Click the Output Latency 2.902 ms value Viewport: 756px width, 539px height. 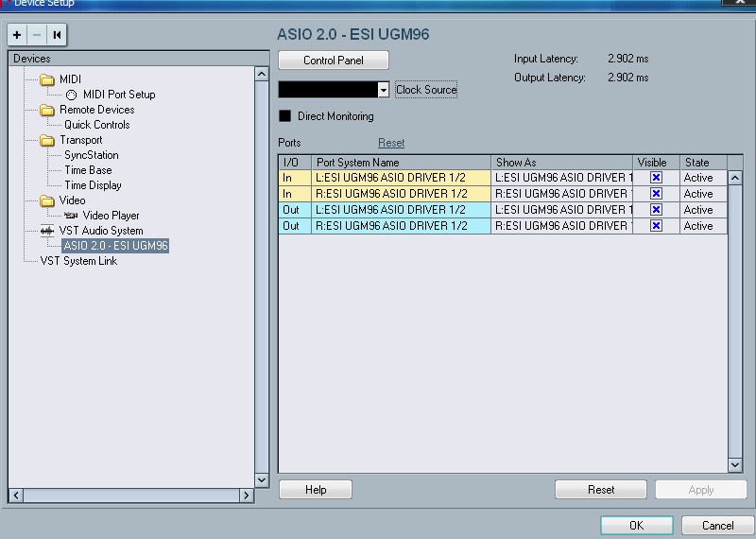pos(627,78)
